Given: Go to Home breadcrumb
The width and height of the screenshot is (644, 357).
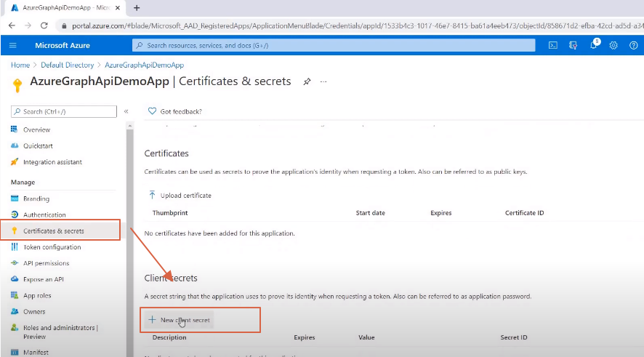Looking at the screenshot, I should click(20, 65).
